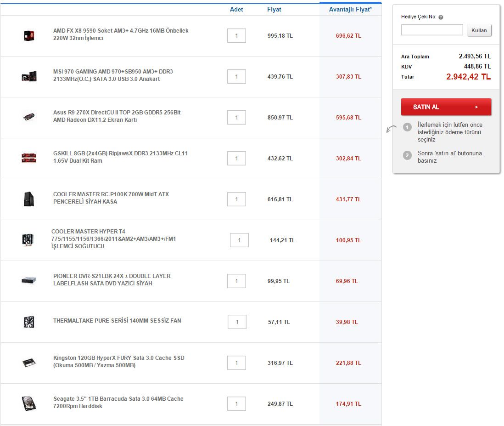Click the GSKILL RipjawsX RAM product image

[x=29, y=158]
